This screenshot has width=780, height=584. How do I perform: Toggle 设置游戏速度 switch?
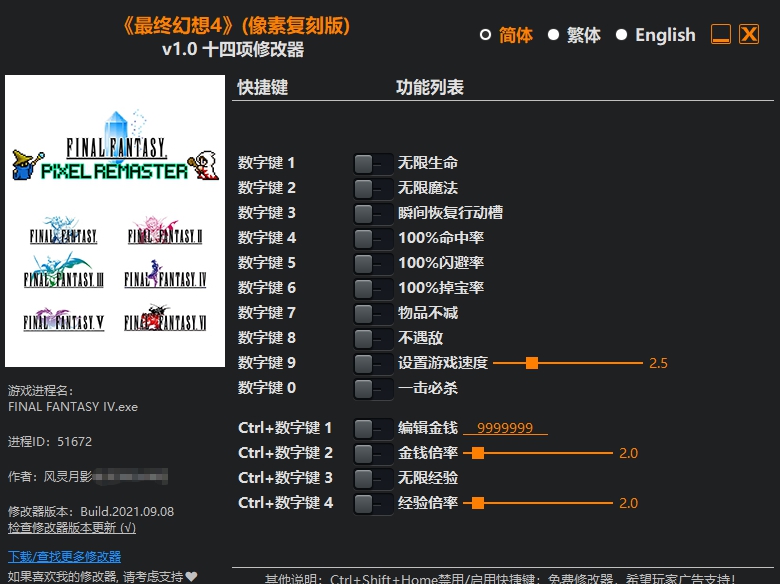[x=373, y=364]
